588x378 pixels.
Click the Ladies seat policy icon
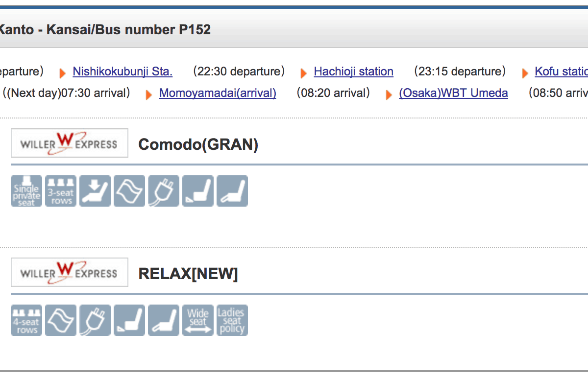point(232,320)
